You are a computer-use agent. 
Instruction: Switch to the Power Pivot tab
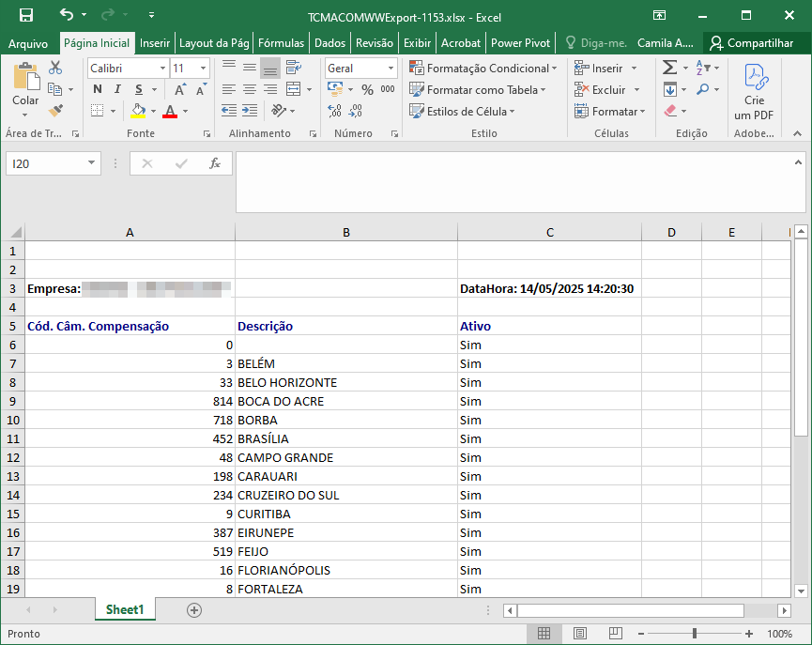pyautogui.click(x=520, y=43)
